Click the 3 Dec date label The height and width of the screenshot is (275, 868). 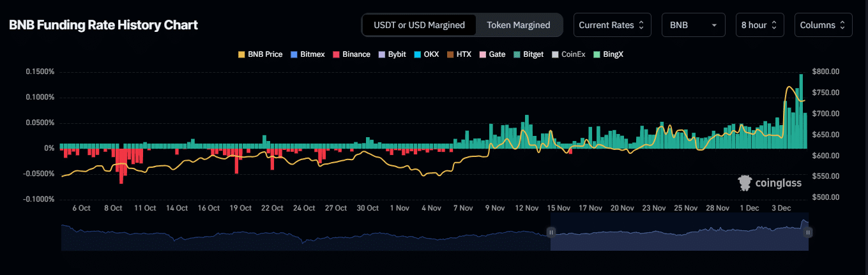tap(781, 208)
